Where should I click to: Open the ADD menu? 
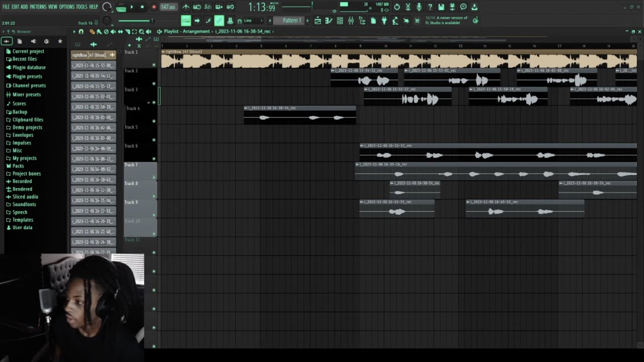click(24, 7)
